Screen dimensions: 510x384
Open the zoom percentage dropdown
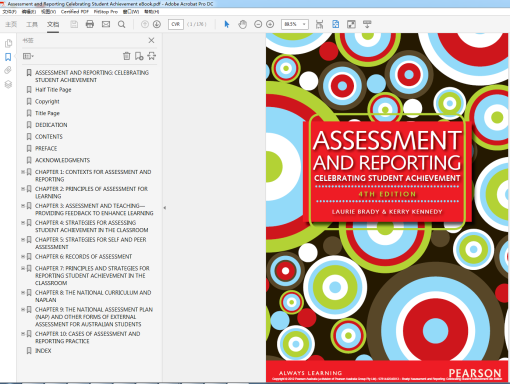click(x=304, y=24)
